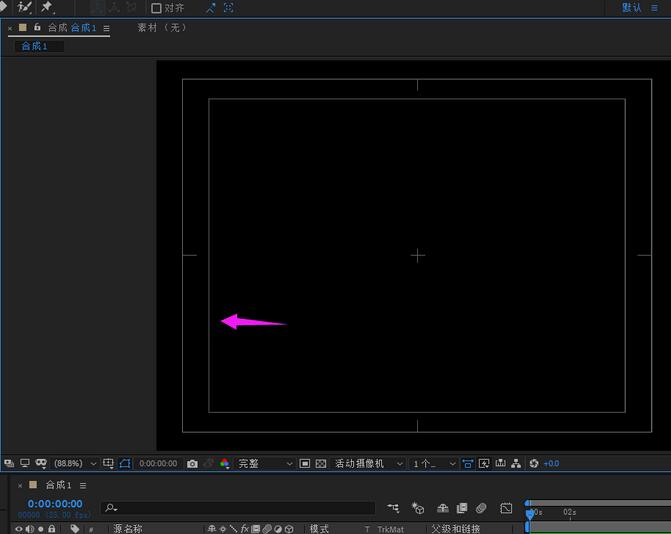Open grid and guide options icon
Image resolution: width=671 pixels, height=534 pixels.
click(x=109, y=464)
